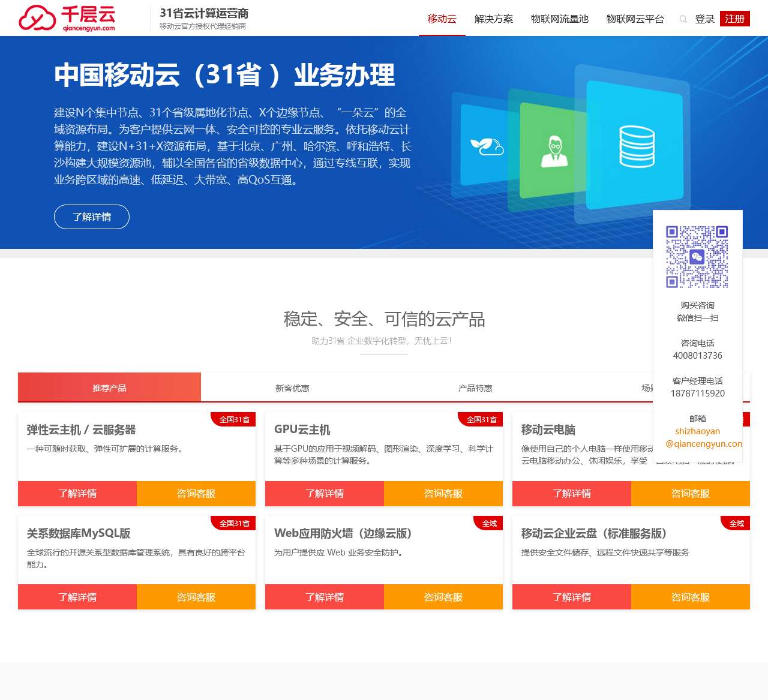
Task: Click the database stack icon in banner
Action: coord(637,146)
